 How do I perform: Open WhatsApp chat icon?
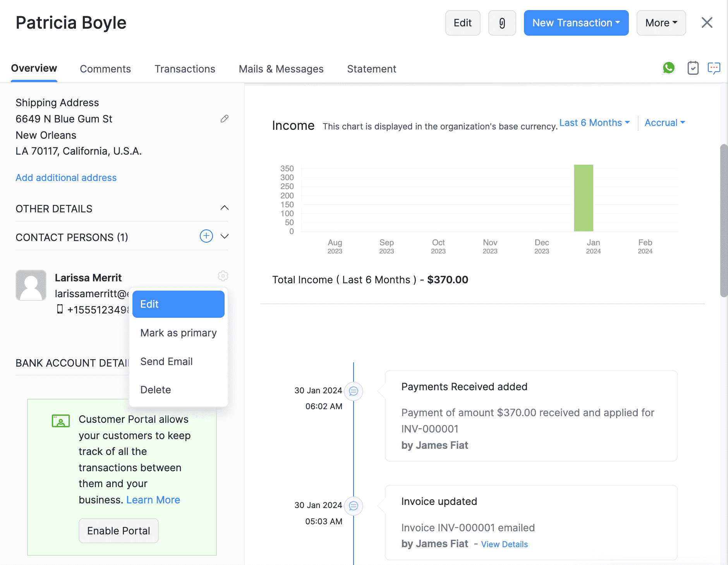[668, 68]
